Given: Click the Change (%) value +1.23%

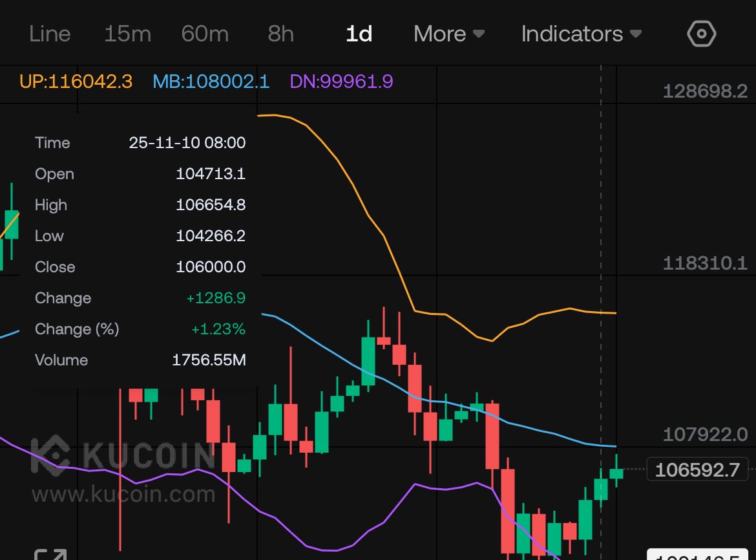Looking at the screenshot, I should (218, 329).
